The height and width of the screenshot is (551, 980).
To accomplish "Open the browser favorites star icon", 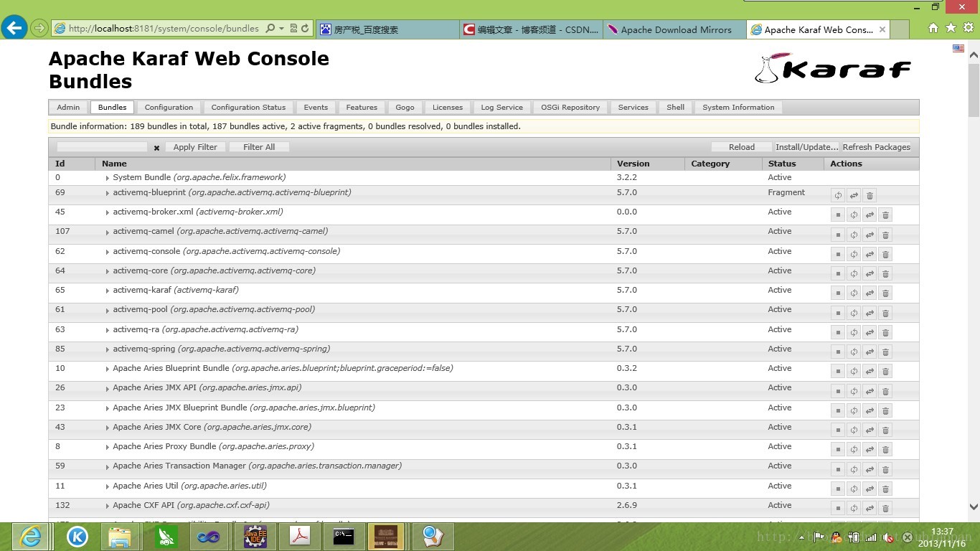I will point(951,28).
